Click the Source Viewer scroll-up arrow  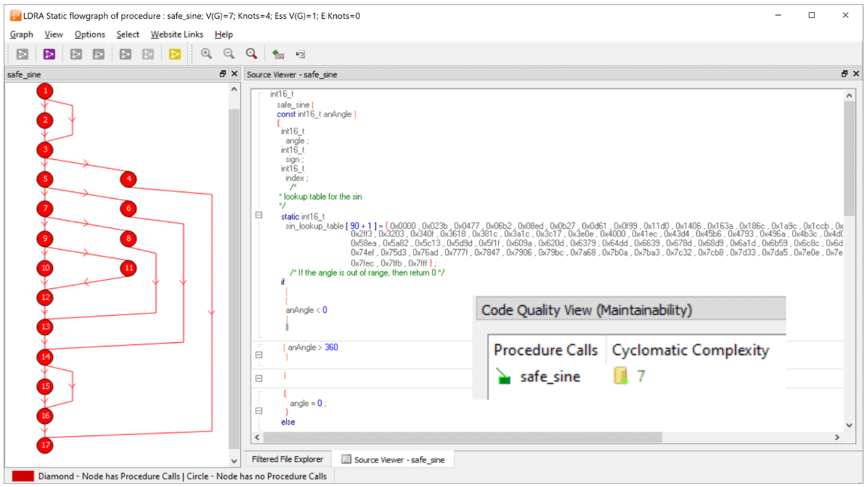pos(848,96)
